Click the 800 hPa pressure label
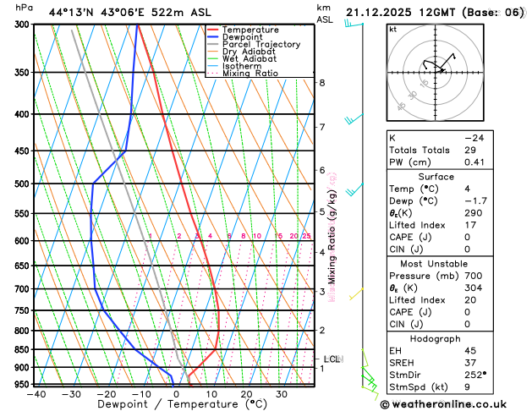The height and width of the screenshot is (411, 532). tap(24, 331)
